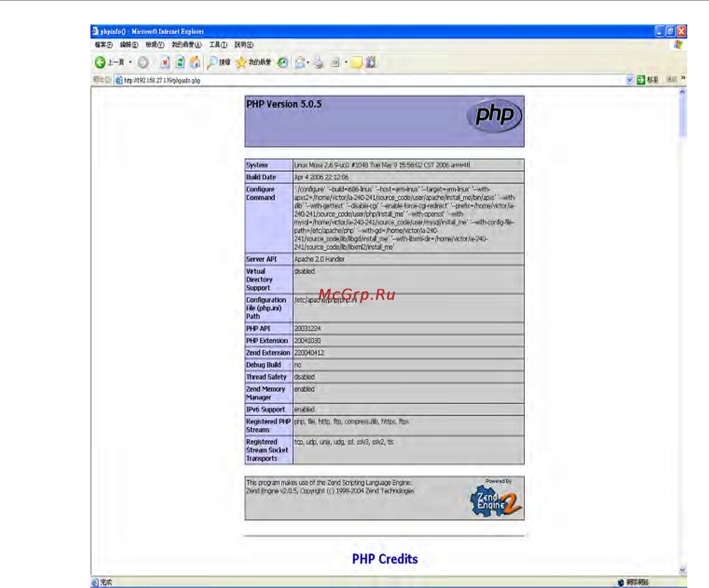Click the IE page icon in title bar

(x=96, y=31)
